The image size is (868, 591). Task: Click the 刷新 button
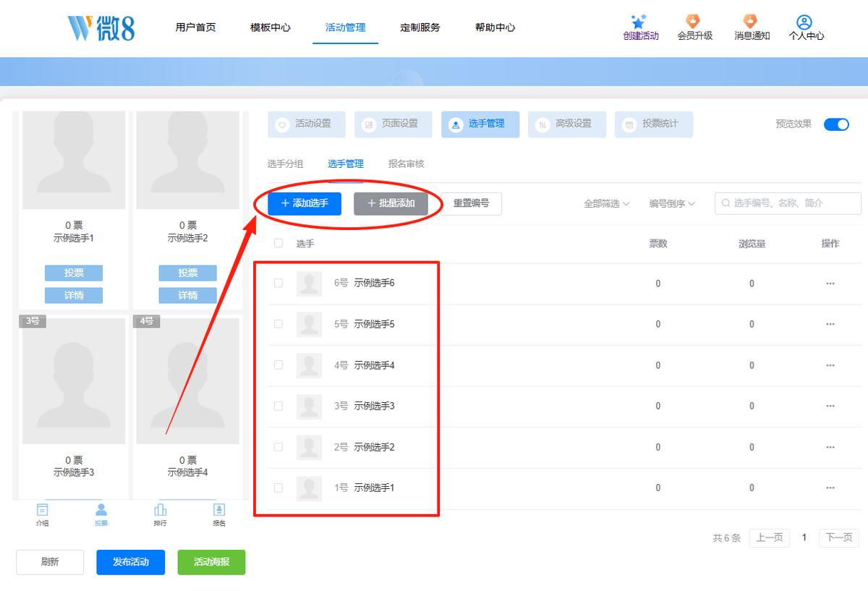50,562
